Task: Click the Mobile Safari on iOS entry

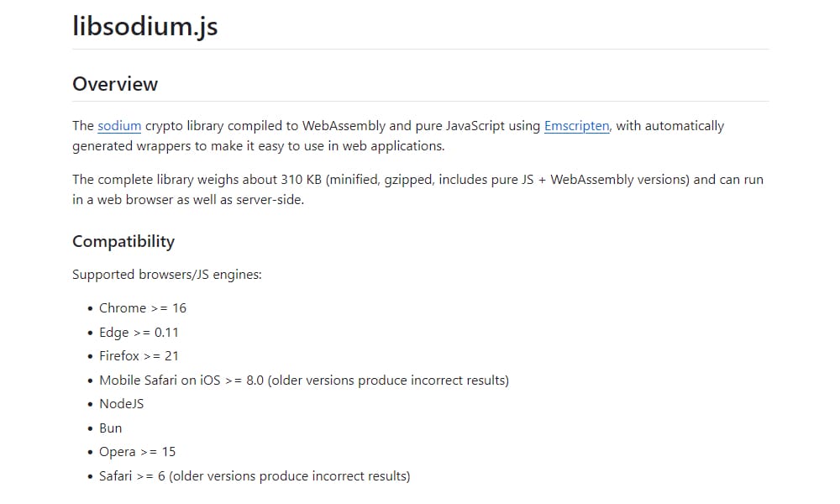Action: (x=303, y=381)
